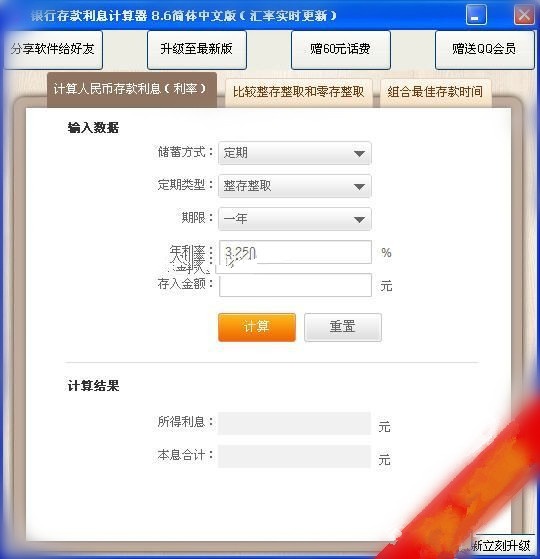Viewport: 540px width, 559px height.
Task: Select the 储蓄方式 combo box showing 定期
Action: 295,153
